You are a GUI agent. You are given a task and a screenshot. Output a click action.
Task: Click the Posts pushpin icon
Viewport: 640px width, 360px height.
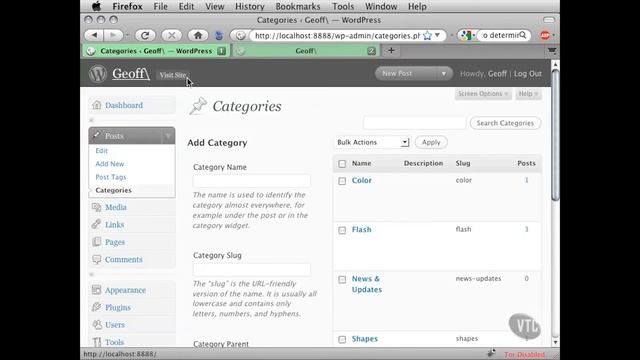[96, 135]
